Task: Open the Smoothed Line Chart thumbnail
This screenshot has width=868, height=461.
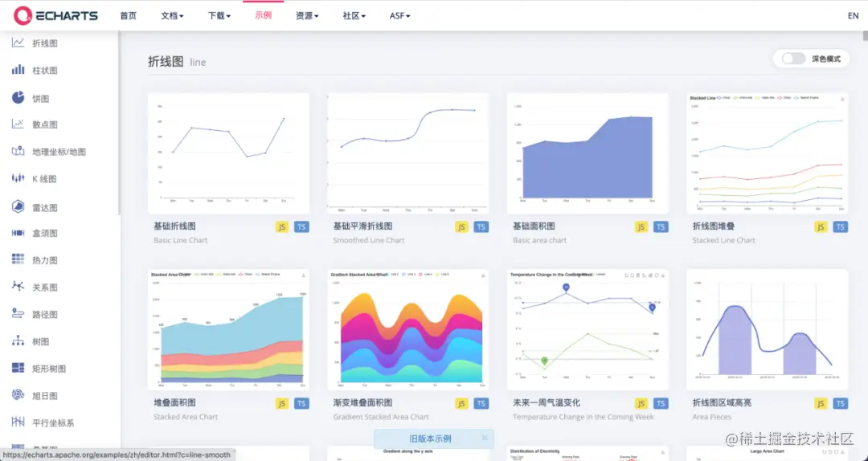Action: click(408, 153)
